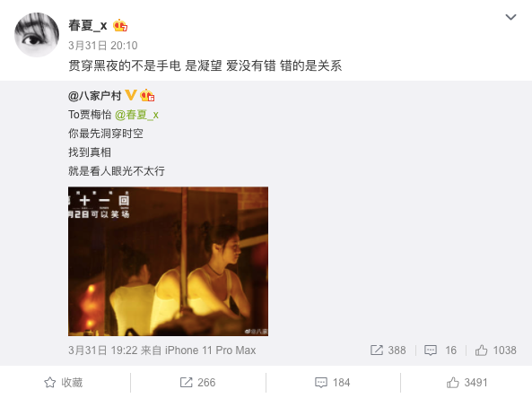Open the post options chevron menu
532x398 pixels.
pos(510,17)
